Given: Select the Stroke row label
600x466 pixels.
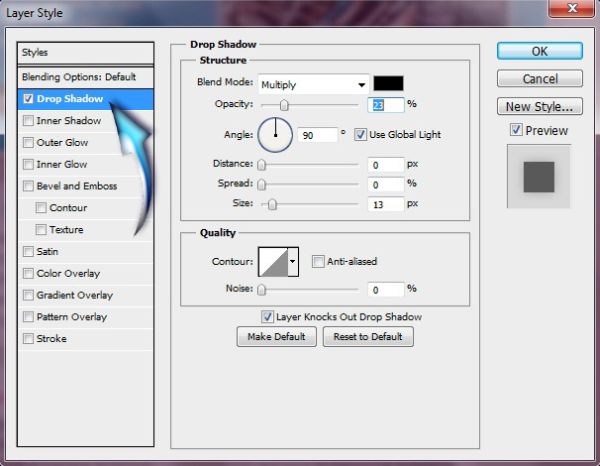Looking at the screenshot, I should 51,339.
